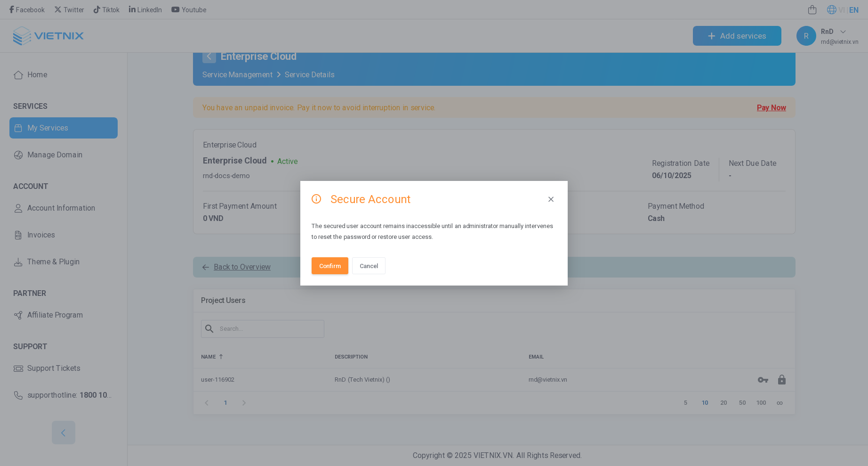
Task: Collapse the sidebar with the arrow button
Action: [x=64, y=433]
